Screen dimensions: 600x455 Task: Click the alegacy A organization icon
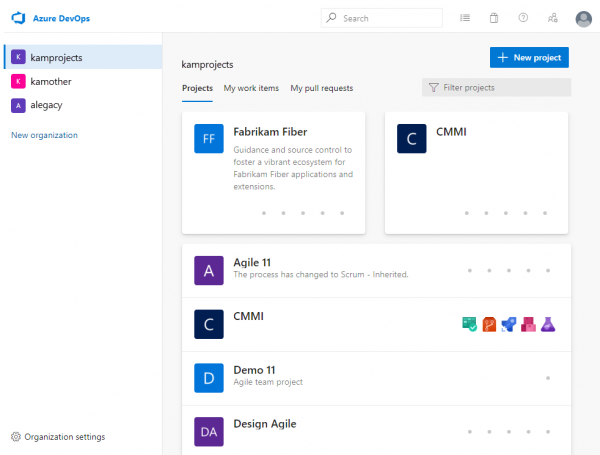pyautogui.click(x=18, y=105)
